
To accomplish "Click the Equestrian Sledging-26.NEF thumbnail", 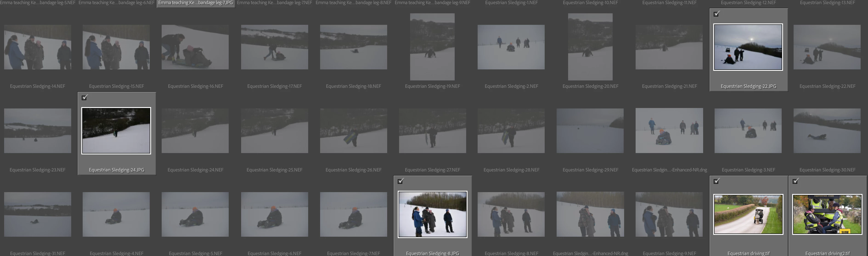I will [x=353, y=131].
